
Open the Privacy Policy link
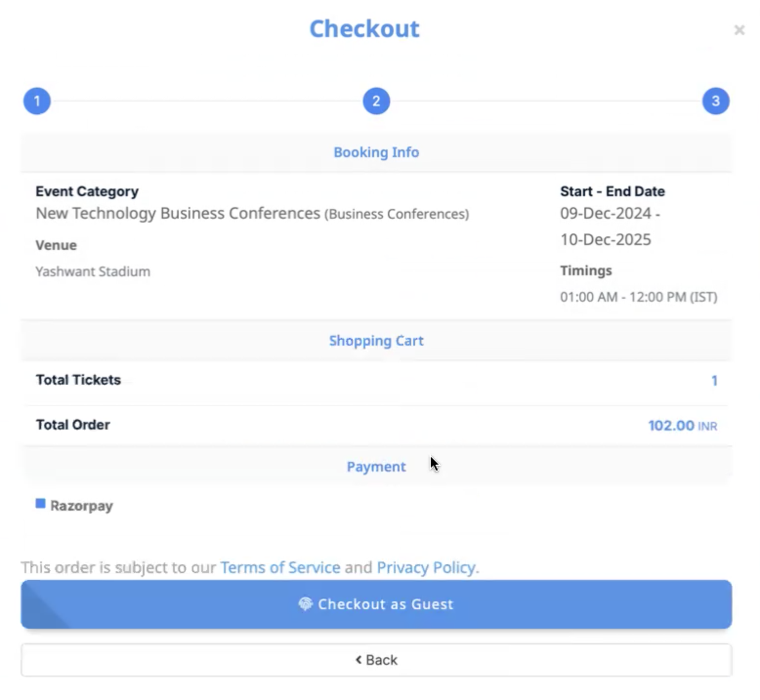pyautogui.click(x=426, y=567)
